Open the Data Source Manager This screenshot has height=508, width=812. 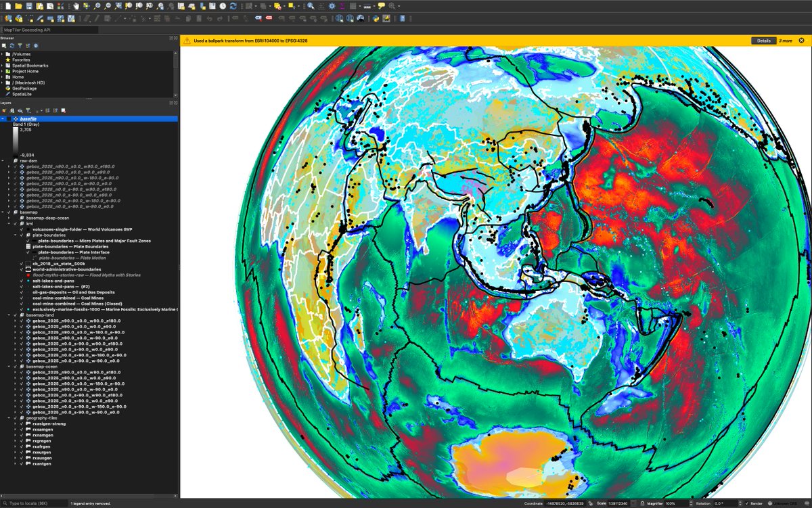coord(7,18)
